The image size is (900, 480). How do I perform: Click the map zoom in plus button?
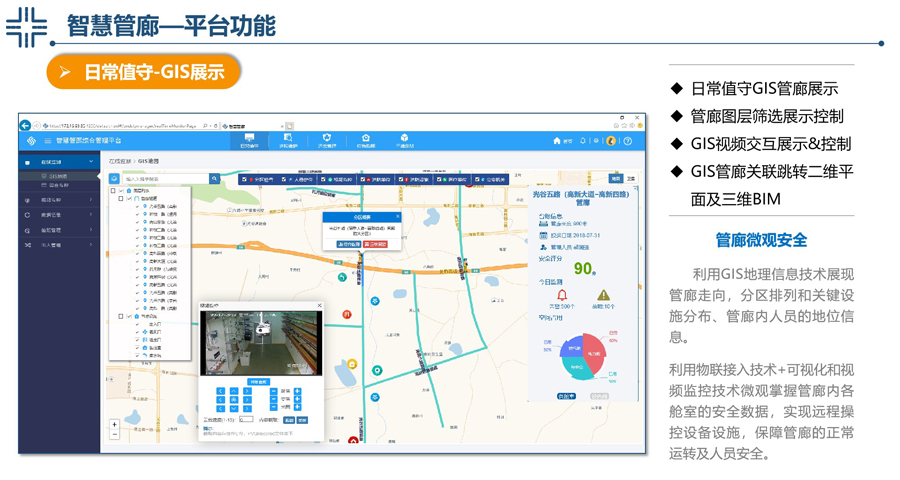(x=115, y=425)
